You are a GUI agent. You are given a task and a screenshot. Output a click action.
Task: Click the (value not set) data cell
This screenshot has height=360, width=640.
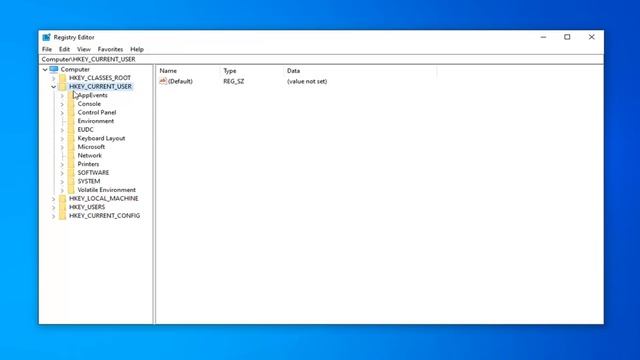[307, 81]
